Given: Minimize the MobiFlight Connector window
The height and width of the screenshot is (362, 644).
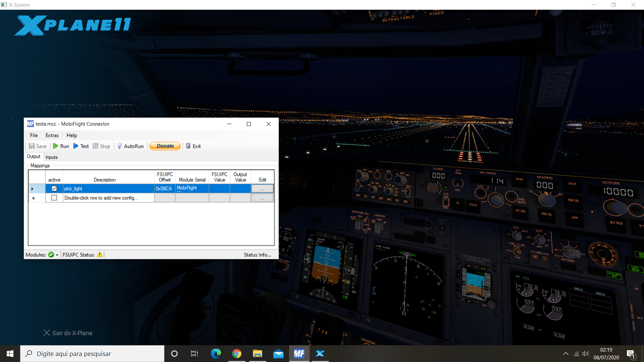Looking at the screenshot, I should pyautogui.click(x=229, y=124).
